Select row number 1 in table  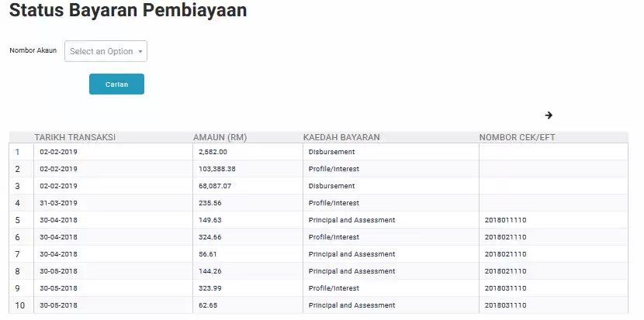[18, 152]
